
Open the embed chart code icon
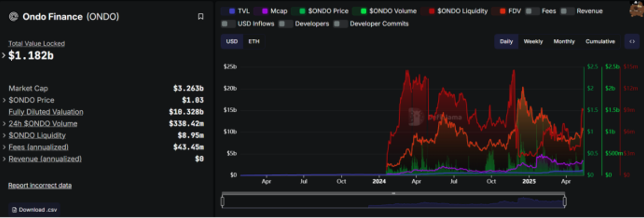tap(632, 42)
